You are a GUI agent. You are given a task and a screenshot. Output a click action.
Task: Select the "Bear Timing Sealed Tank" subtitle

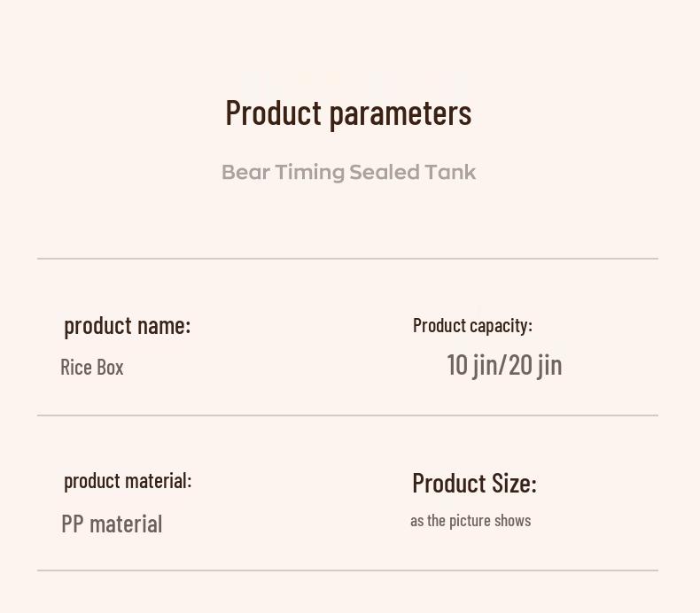pyautogui.click(x=348, y=173)
